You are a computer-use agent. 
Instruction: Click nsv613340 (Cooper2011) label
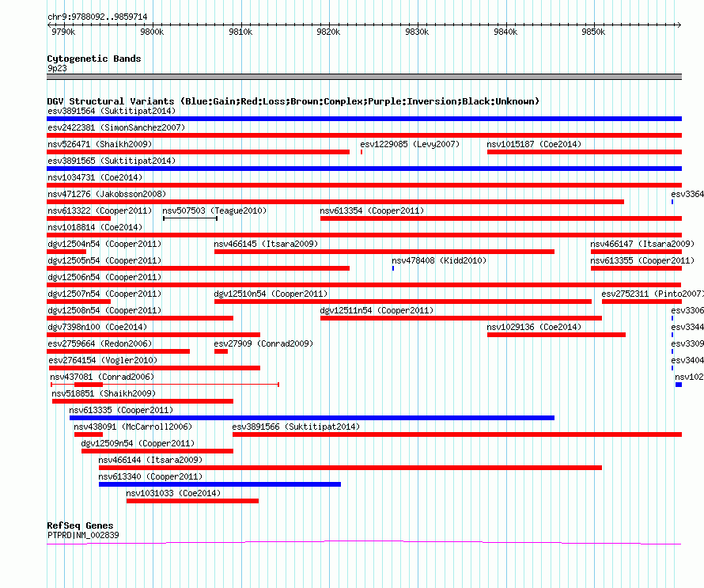(150, 476)
